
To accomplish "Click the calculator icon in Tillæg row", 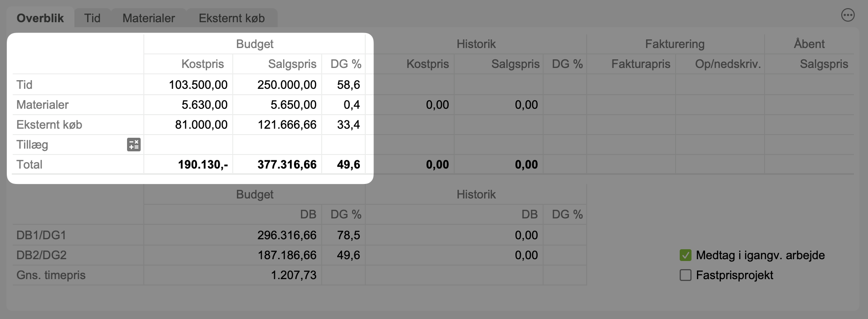I will 133,145.
